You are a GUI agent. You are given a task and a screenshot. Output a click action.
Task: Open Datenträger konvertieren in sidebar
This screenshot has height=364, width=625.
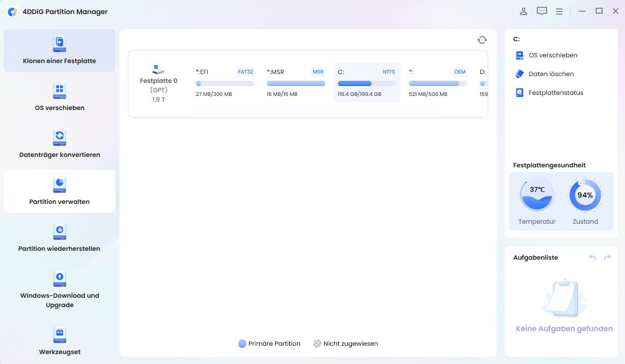pyautogui.click(x=60, y=144)
